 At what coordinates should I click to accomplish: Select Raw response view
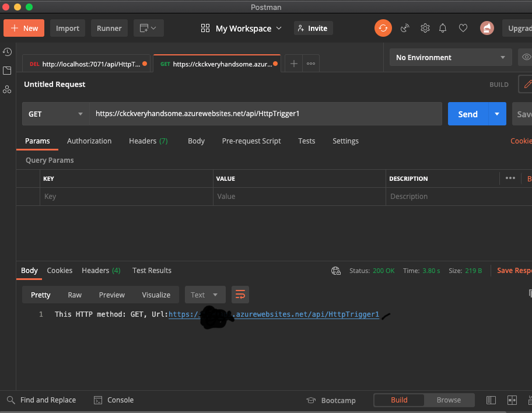pyautogui.click(x=75, y=295)
